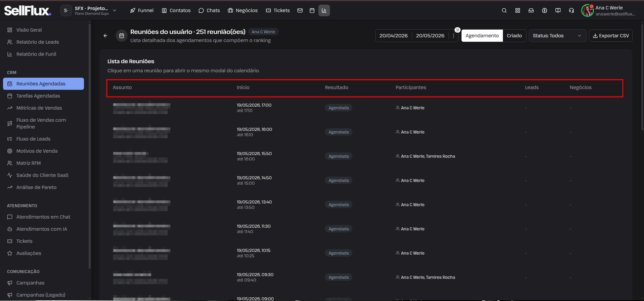Open Campanhas (Legado) in sidebar
The height and width of the screenshot is (301, 644).
(x=43, y=295)
